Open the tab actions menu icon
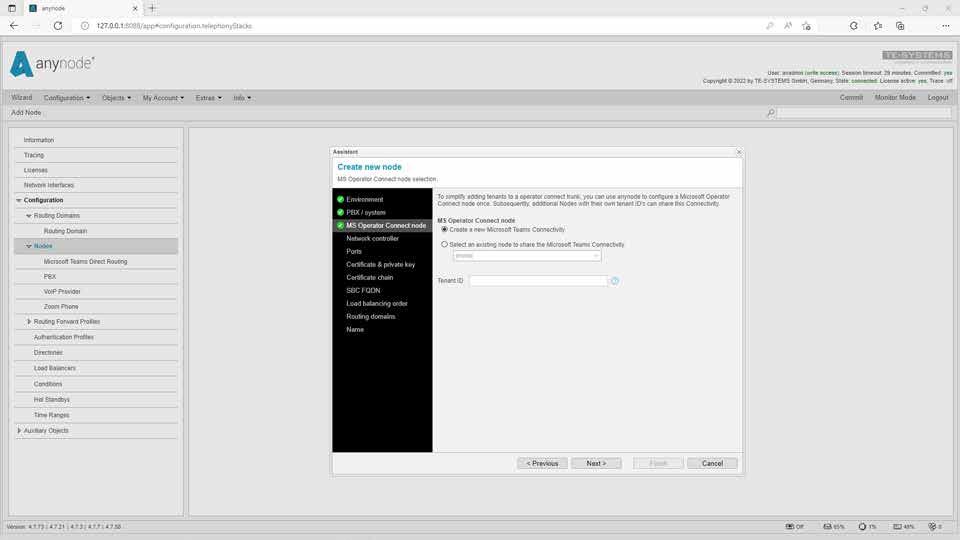 [x=12, y=9]
